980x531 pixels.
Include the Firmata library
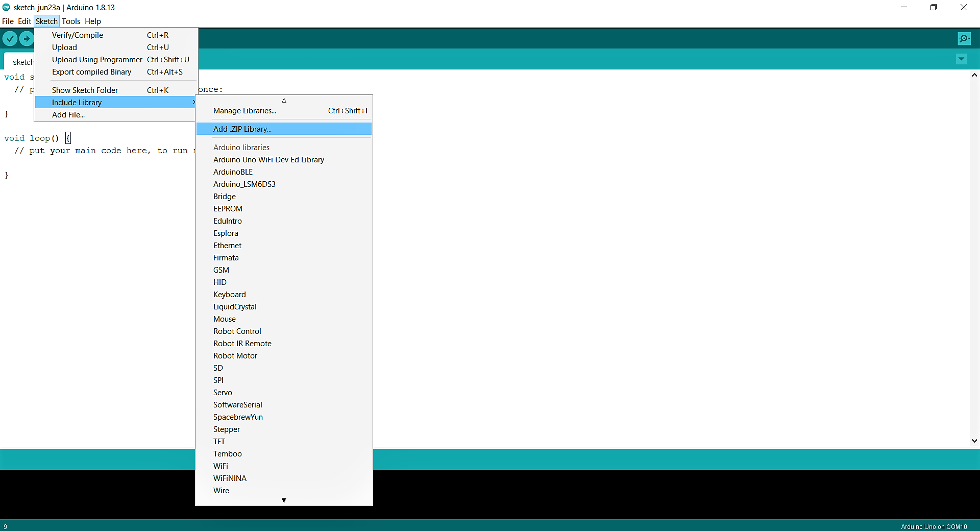pos(284,258)
